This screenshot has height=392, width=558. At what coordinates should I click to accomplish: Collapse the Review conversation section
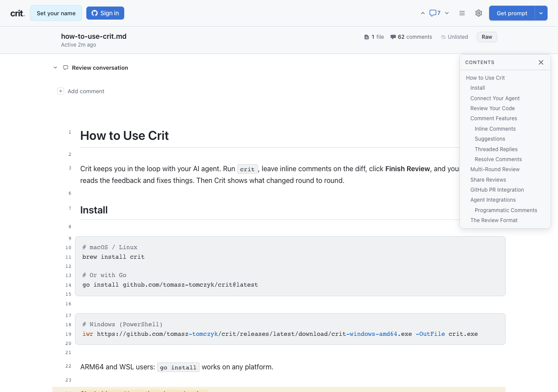click(55, 68)
